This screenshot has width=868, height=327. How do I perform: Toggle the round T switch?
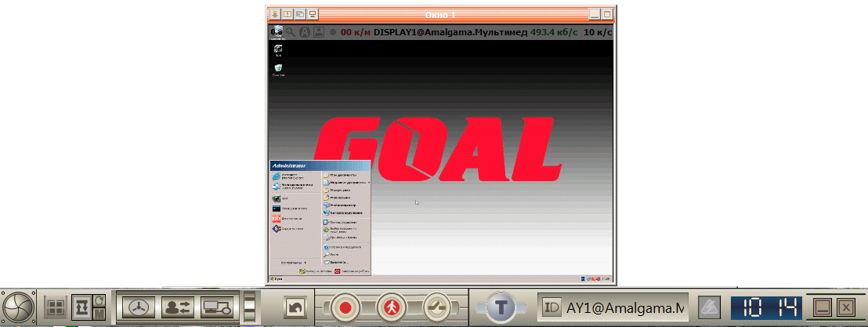coord(501,308)
